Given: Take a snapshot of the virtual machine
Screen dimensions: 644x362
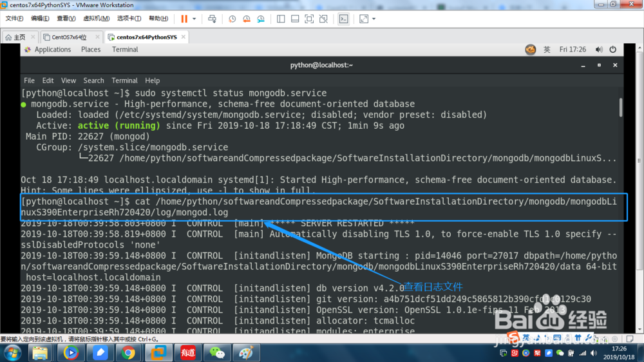Looking at the screenshot, I should pos(232,19).
